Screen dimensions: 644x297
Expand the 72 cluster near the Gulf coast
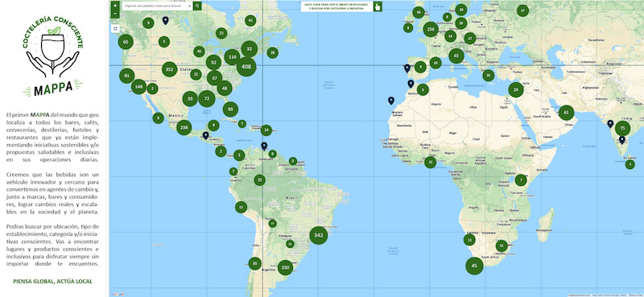coord(207,98)
